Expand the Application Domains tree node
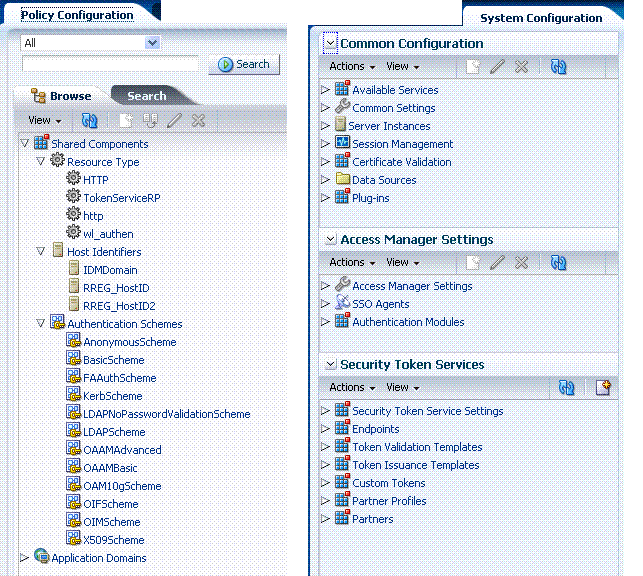 point(24,558)
